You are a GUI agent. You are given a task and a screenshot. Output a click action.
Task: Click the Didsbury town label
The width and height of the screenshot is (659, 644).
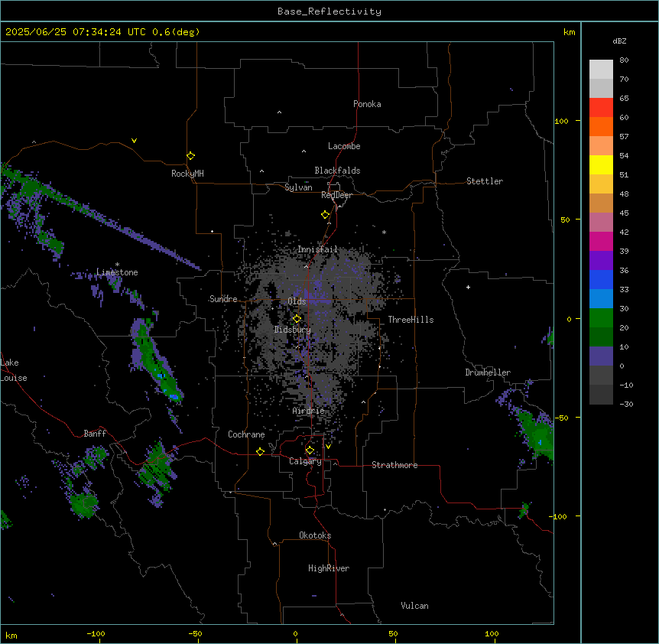(293, 330)
